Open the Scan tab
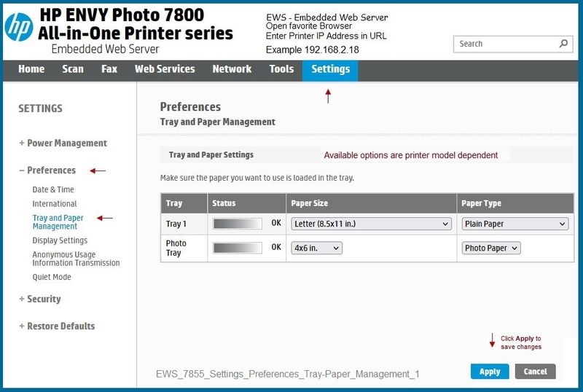The height and width of the screenshot is (392, 583). click(73, 69)
